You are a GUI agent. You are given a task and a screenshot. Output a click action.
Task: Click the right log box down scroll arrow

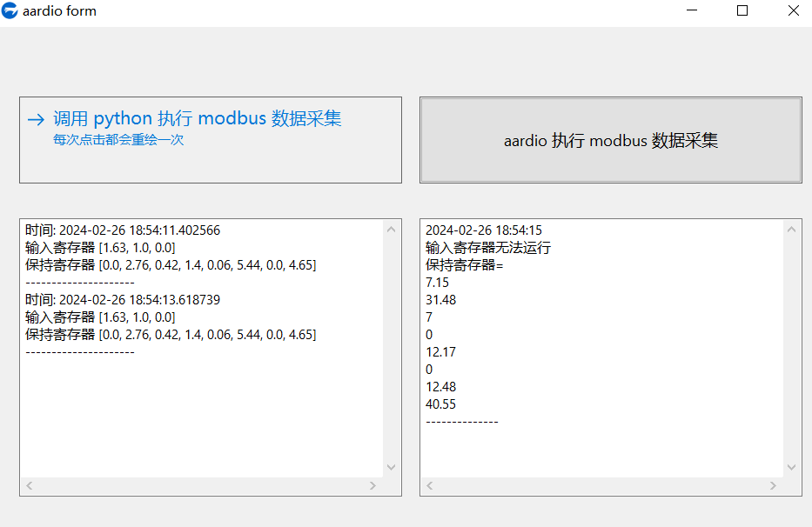791,467
